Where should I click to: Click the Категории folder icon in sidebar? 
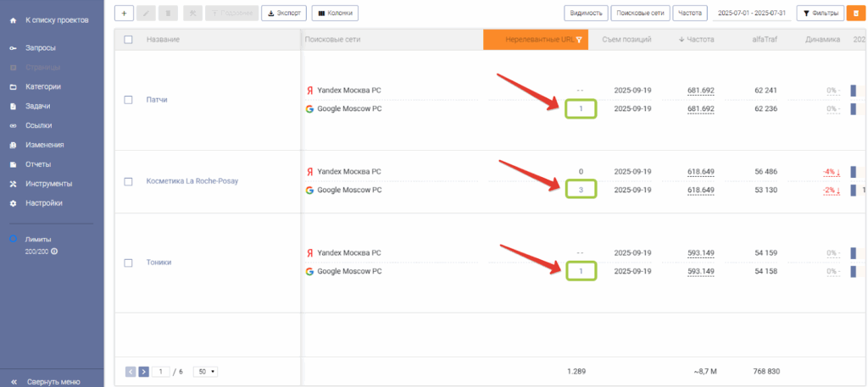pos(13,86)
